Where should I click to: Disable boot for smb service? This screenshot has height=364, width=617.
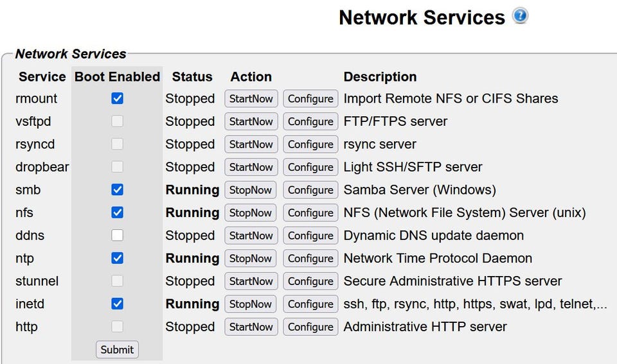pos(117,189)
